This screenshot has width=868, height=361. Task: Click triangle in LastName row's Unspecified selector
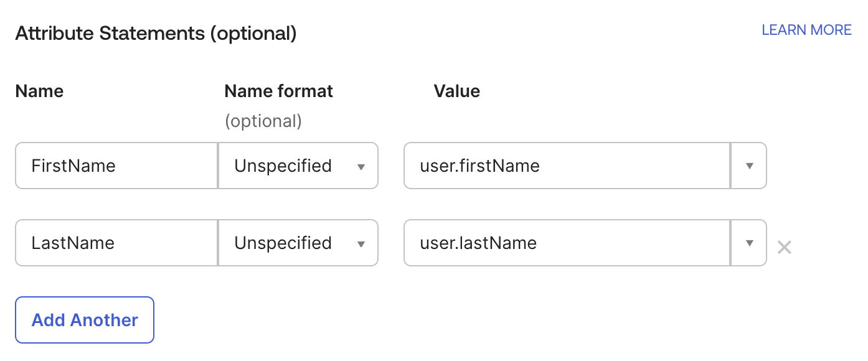point(361,244)
